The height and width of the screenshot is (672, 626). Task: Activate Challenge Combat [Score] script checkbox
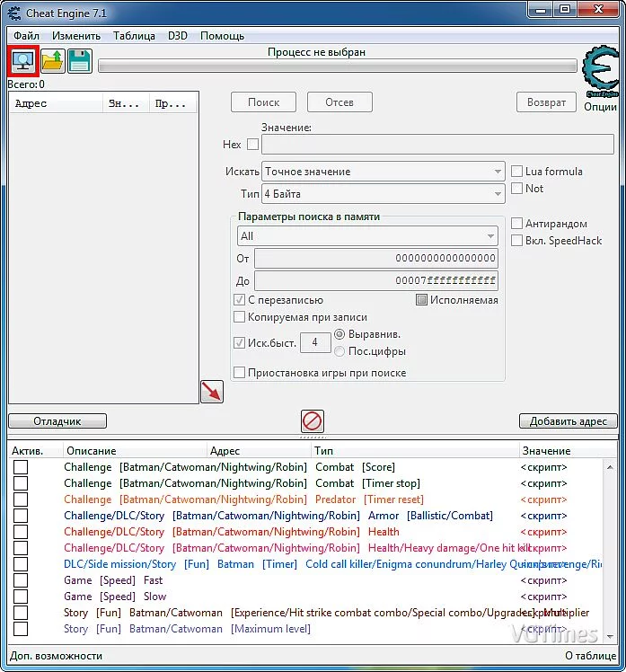(x=21, y=467)
